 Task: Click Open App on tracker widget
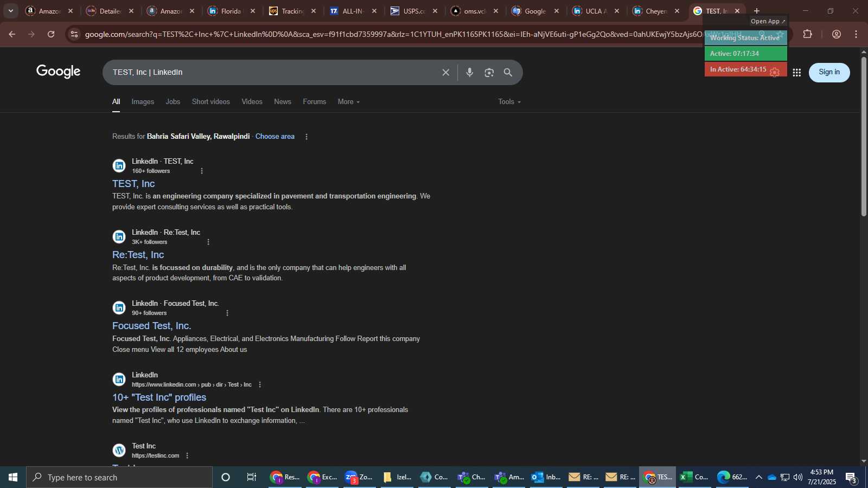click(x=768, y=21)
